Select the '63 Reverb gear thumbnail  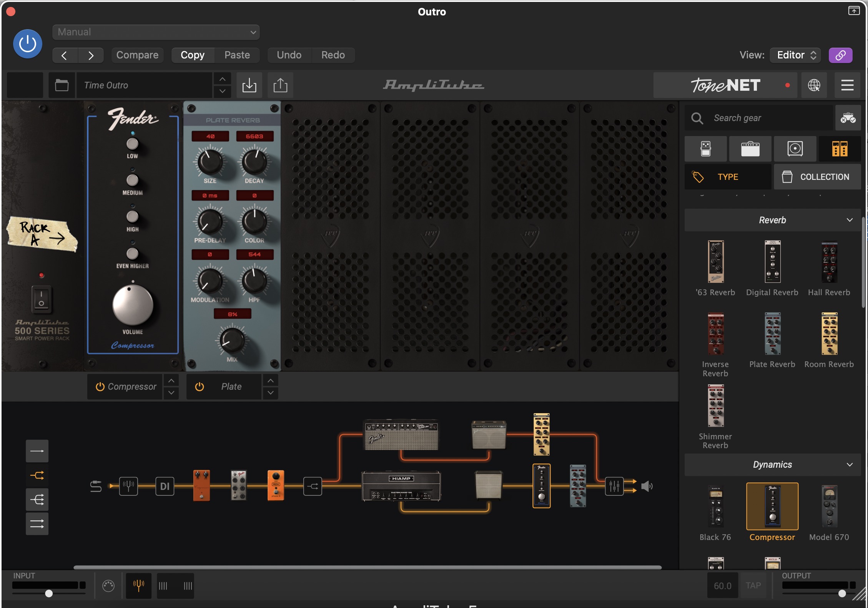(716, 262)
